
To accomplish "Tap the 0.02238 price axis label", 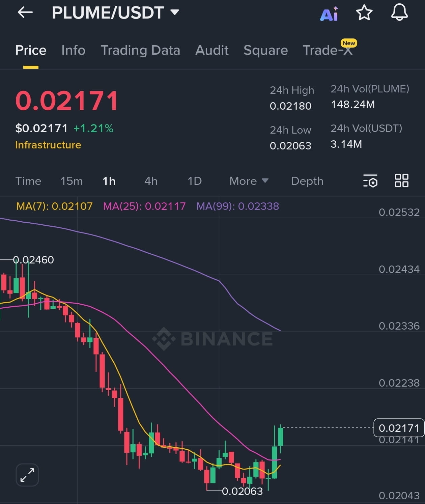I will click(x=399, y=383).
